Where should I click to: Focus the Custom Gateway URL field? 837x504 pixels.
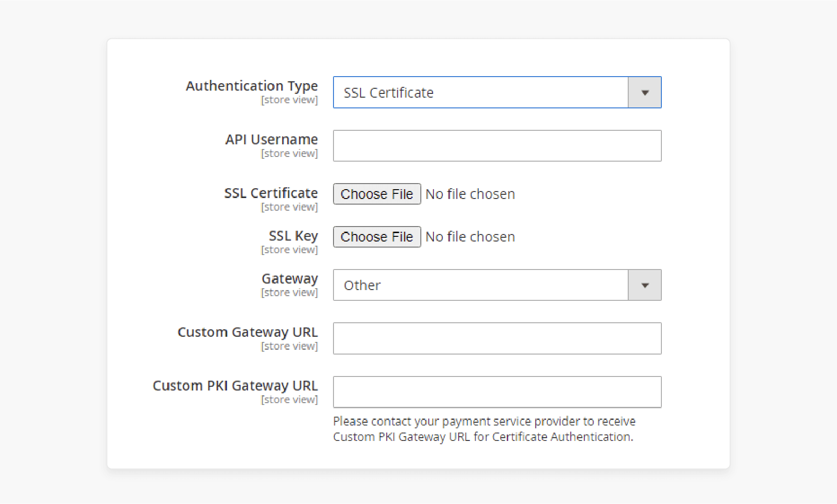pyautogui.click(x=497, y=338)
